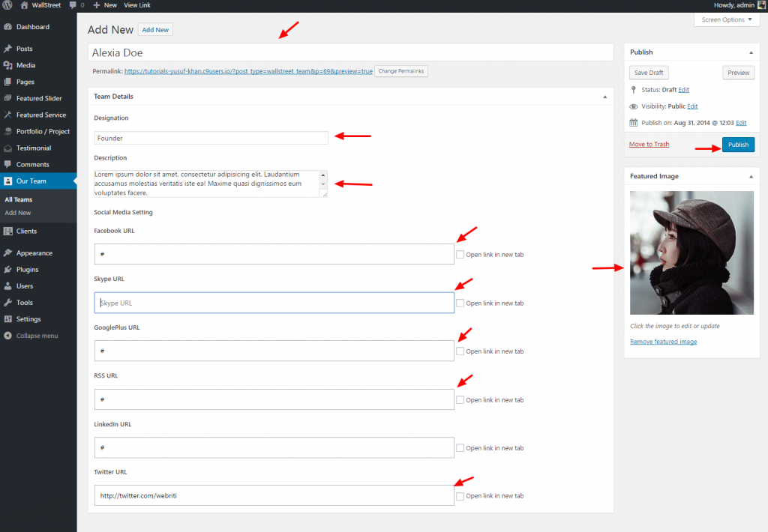Screen dimensions: 768x532
Task: Click the Pages icon in sidebar
Action: pos(7,82)
